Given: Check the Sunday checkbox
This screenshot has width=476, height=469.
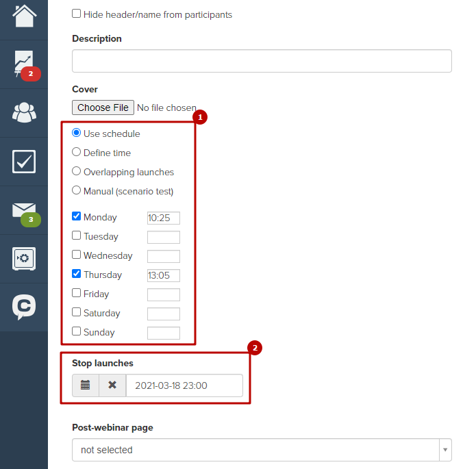Looking at the screenshot, I should [76, 331].
